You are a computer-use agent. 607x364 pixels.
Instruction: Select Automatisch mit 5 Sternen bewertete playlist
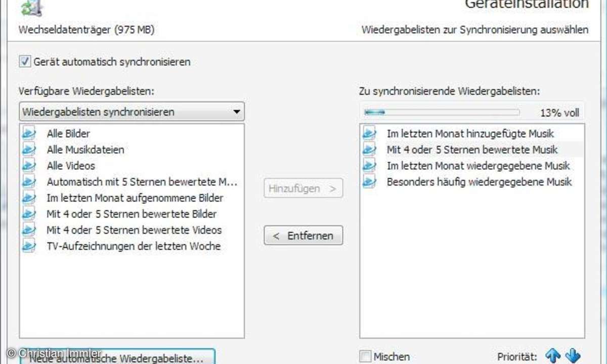click(142, 181)
